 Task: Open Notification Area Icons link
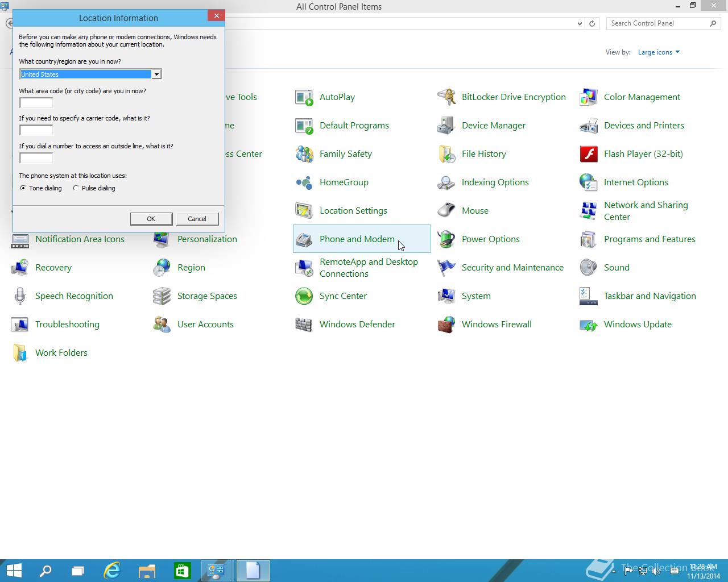pos(80,239)
